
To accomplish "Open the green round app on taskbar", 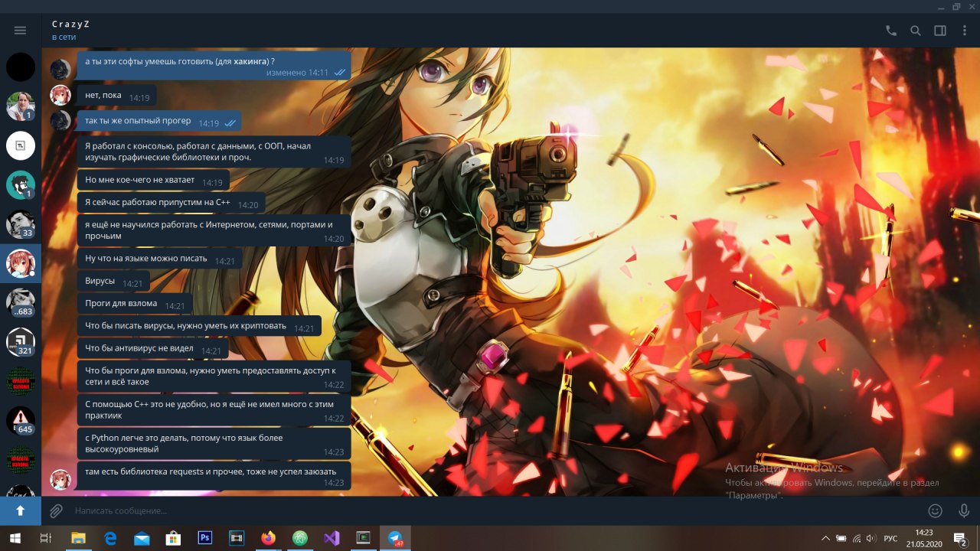I will coord(299,538).
